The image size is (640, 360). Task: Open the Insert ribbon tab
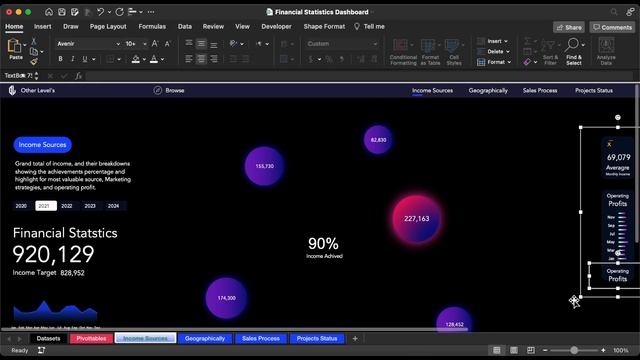[42, 27]
